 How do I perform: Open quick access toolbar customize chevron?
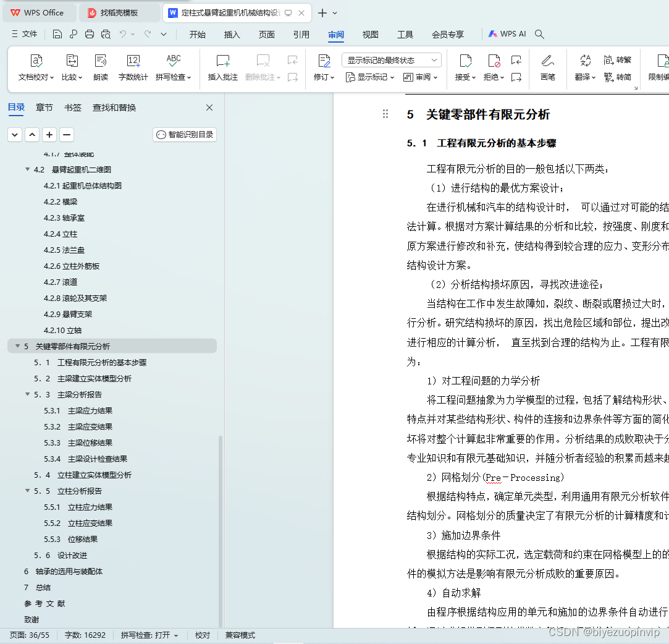(164, 34)
